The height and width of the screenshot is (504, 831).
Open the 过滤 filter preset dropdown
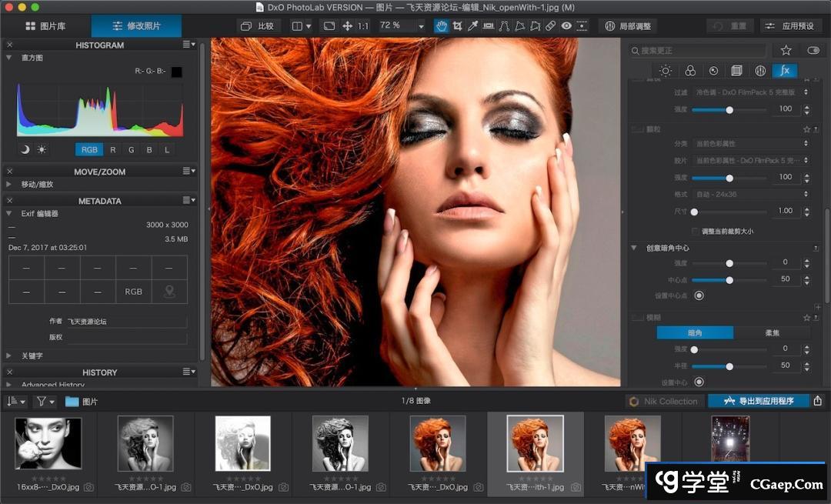coord(750,92)
